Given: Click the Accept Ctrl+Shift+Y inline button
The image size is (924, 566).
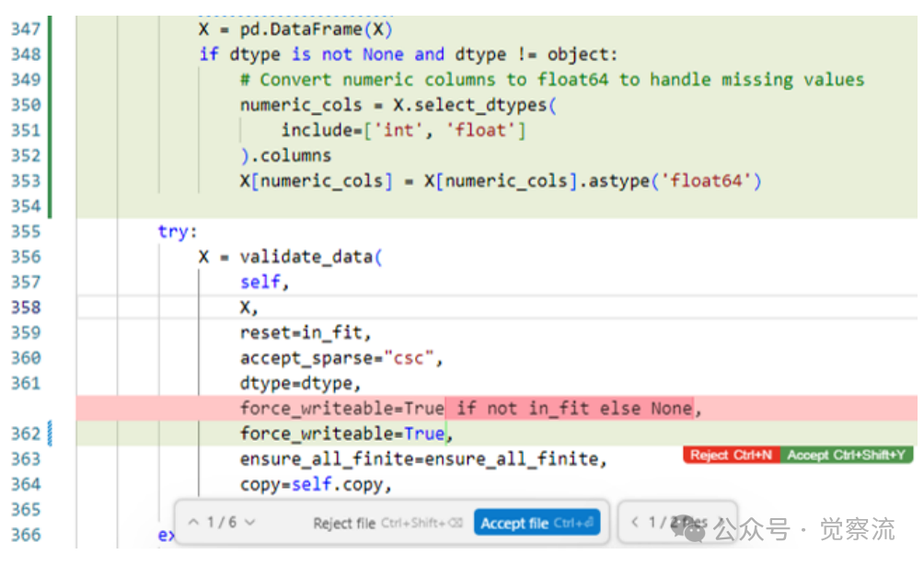Looking at the screenshot, I should pos(847,456).
